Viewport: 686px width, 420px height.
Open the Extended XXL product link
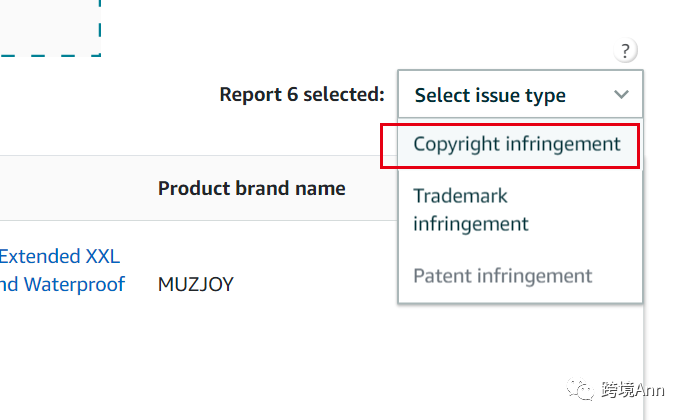point(60,256)
